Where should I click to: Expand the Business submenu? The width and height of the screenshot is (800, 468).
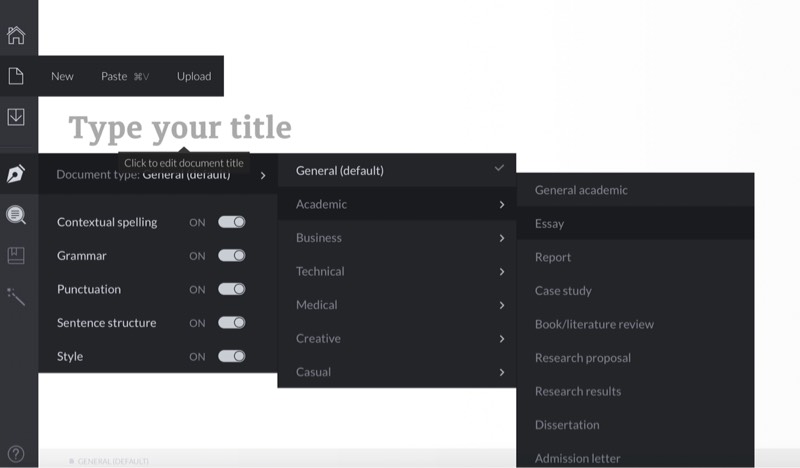(397, 238)
